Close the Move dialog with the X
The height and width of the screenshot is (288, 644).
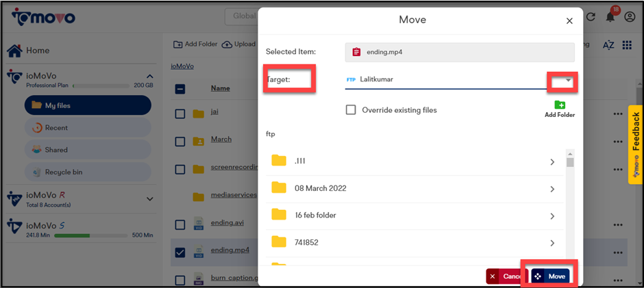pyautogui.click(x=569, y=21)
